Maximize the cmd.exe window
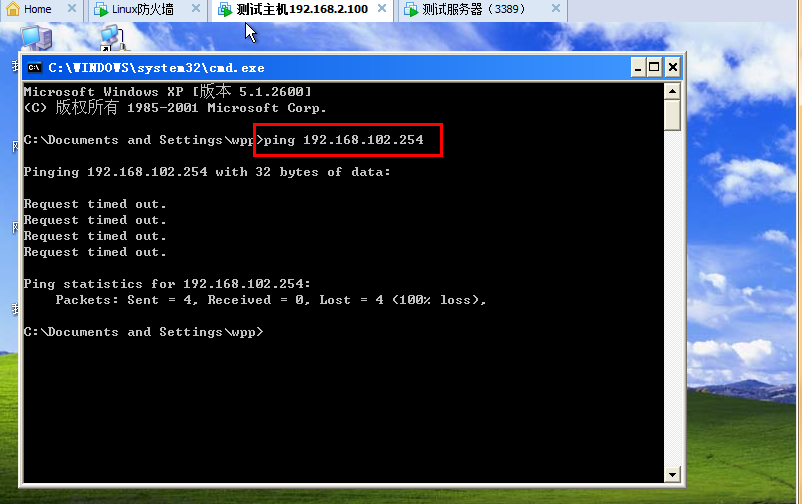The image size is (802, 504). coord(654,68)
